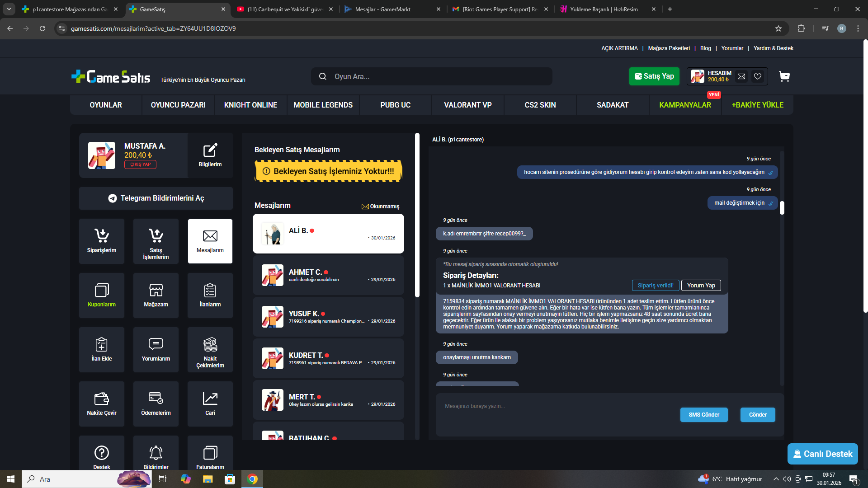This screenshot has height=488, width=868.
Task: Open the Siparişlerim cart icon tile
Action: pyautogui.click(x=102, y=241)
